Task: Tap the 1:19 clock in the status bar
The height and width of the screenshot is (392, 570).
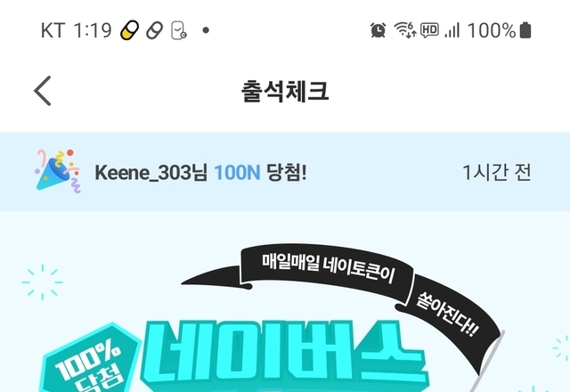Action: pos(93,30)
